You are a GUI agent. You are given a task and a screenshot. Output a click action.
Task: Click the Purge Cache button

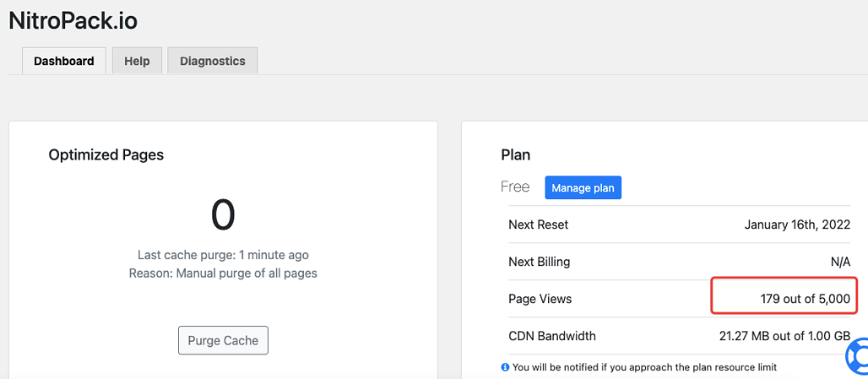(x=223, y=340)
